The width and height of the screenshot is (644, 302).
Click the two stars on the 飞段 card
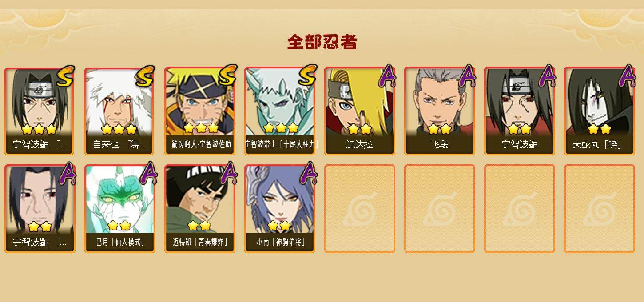pos(440,129)
